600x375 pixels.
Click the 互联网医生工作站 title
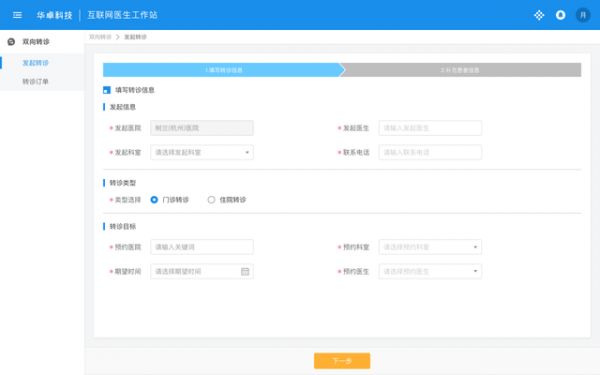pos(122,15)
